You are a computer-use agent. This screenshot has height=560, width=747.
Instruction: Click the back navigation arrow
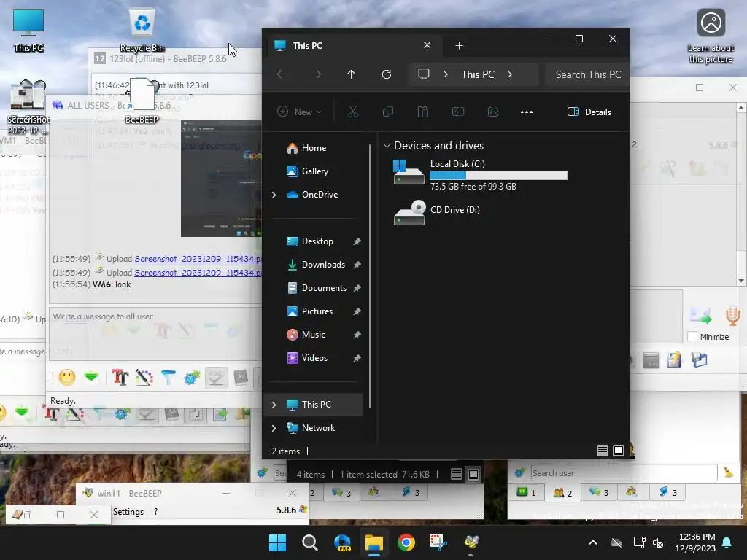(x=282, y=74)
